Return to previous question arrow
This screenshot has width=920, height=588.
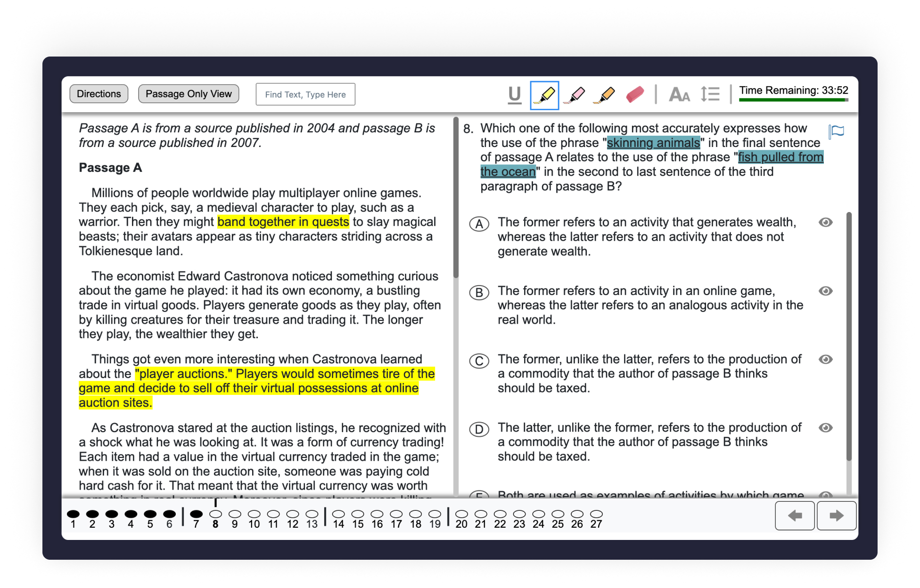tap(795, 516)
